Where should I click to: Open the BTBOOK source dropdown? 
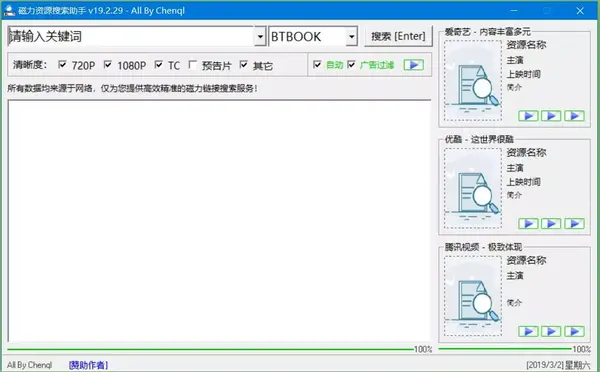(x=351, y=36)
